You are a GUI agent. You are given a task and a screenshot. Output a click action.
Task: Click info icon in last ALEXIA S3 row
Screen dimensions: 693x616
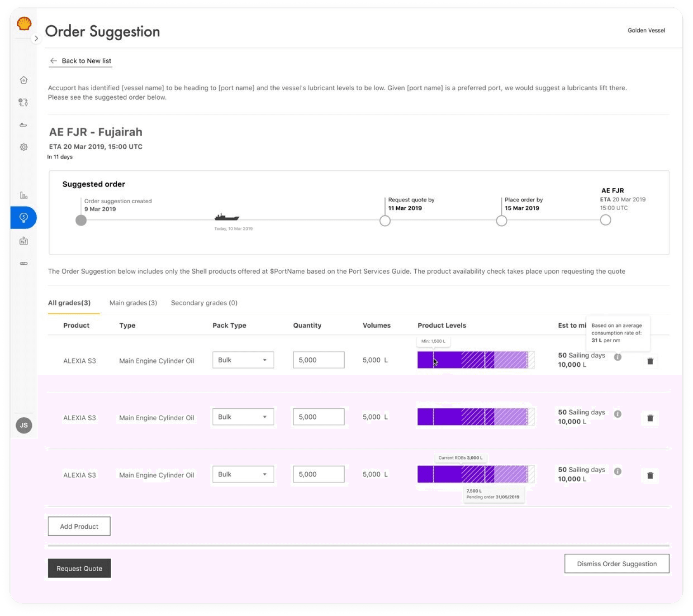[617, 472]
